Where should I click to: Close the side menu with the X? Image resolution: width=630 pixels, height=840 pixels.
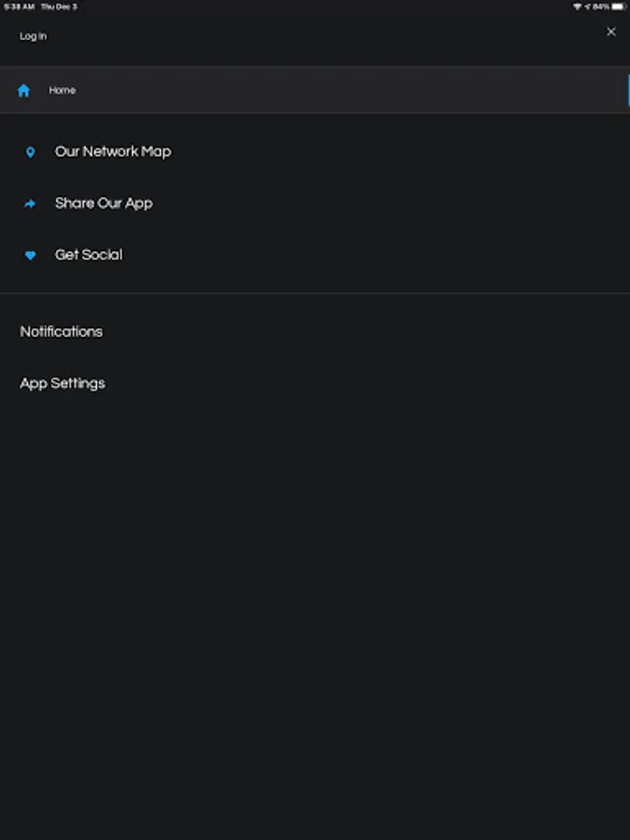coord(611,32)
